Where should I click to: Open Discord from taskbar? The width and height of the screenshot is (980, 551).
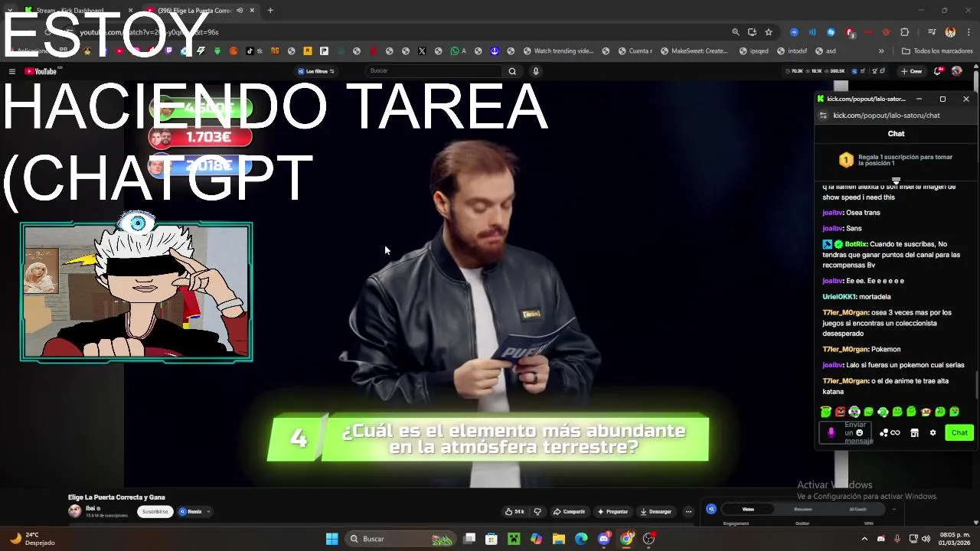(x=604, y=539)
